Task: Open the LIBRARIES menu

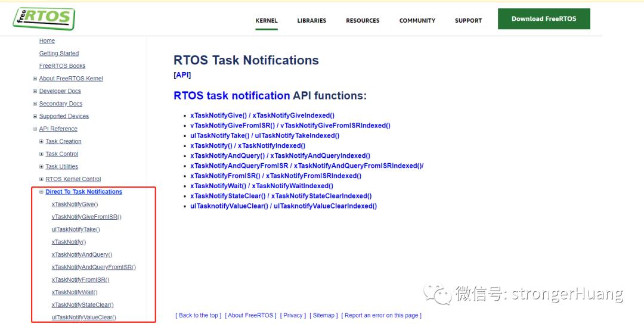Action: pyautogui.click(x=311, y=21)
